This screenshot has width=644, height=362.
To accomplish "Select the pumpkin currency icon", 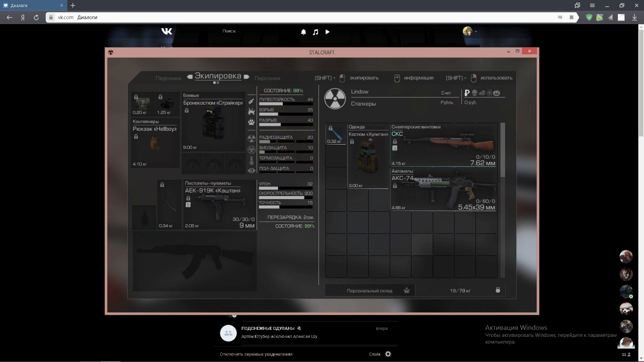I will [496, 93].
